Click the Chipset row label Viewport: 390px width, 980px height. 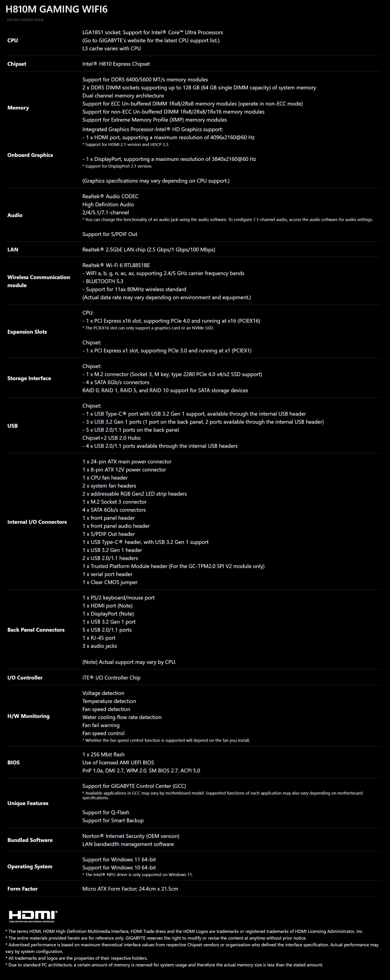[17, 64]
